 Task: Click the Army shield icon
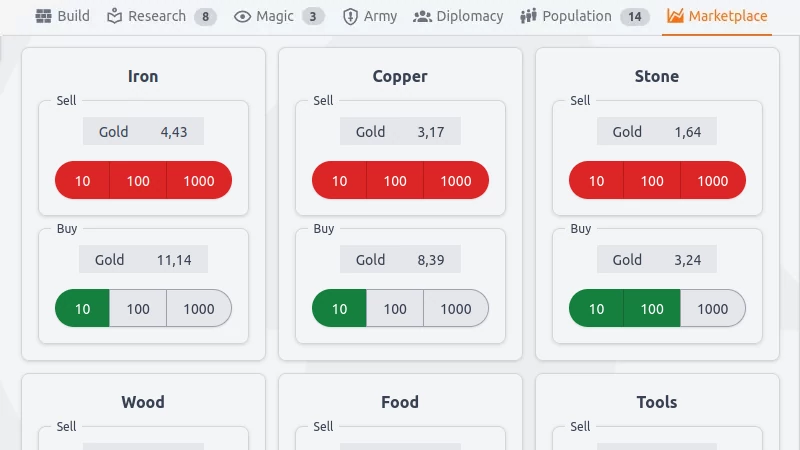point(350,16)
